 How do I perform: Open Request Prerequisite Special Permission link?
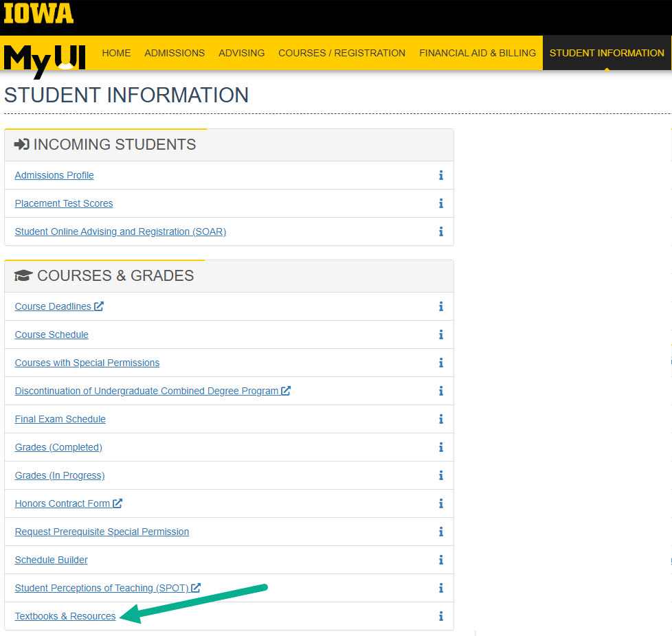pos(102,532)
